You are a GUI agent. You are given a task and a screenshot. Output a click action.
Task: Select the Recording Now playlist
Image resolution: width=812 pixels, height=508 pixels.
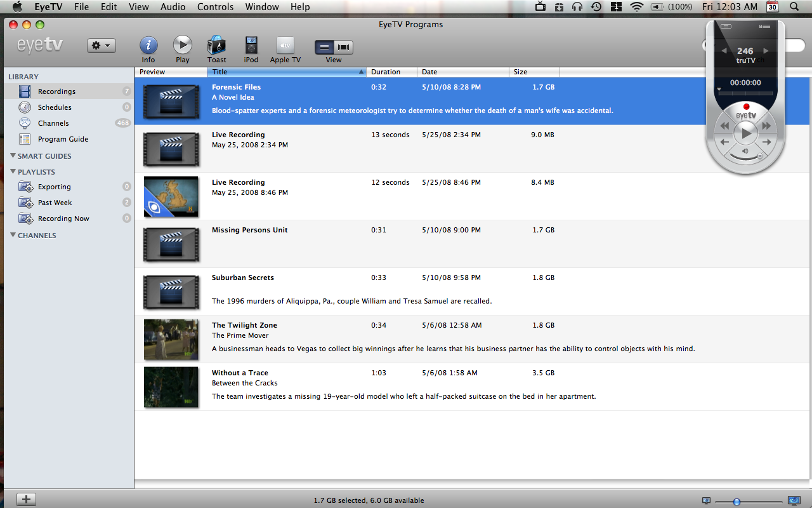tap(69, 218)
